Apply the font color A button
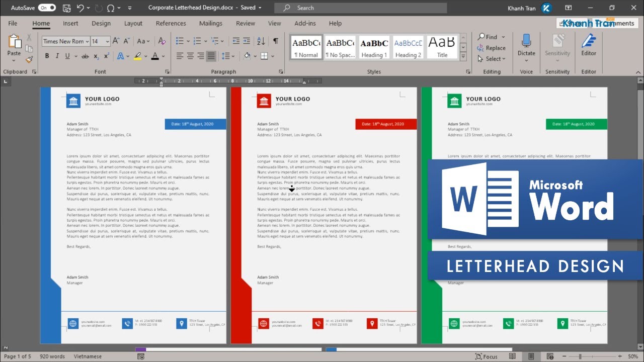644x362 pixels. pyautogui.click(x=155, y=56)
